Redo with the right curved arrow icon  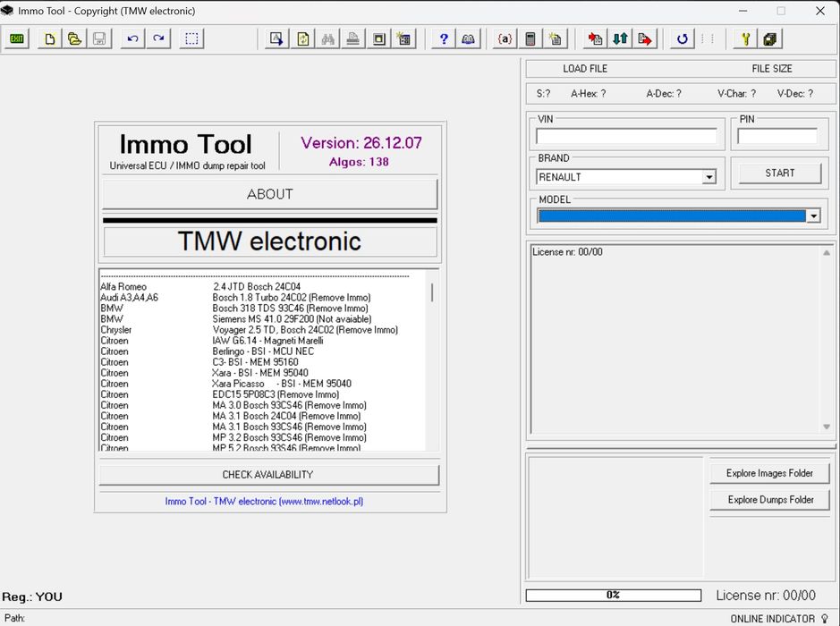[158, 38]
